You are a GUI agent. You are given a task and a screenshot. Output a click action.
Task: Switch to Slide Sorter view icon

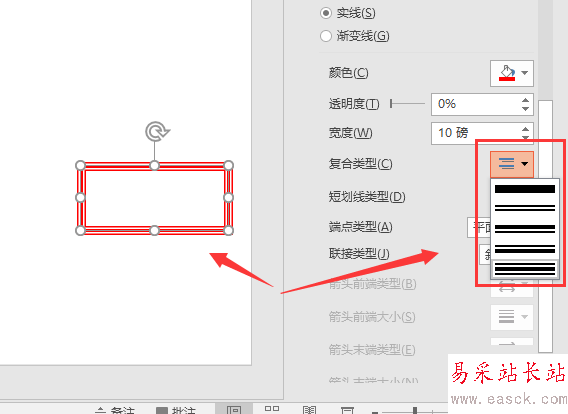click(272, 409)
